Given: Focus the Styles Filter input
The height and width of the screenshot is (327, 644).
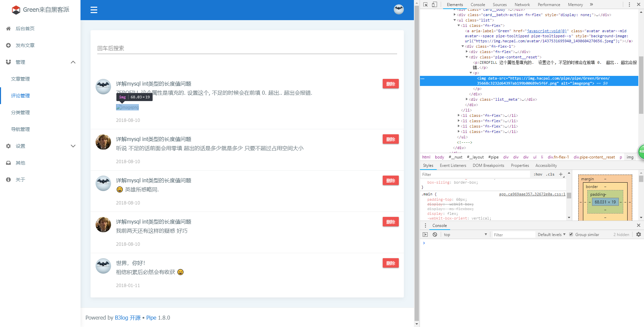Looking at the screenshot, I should [476, 175].
